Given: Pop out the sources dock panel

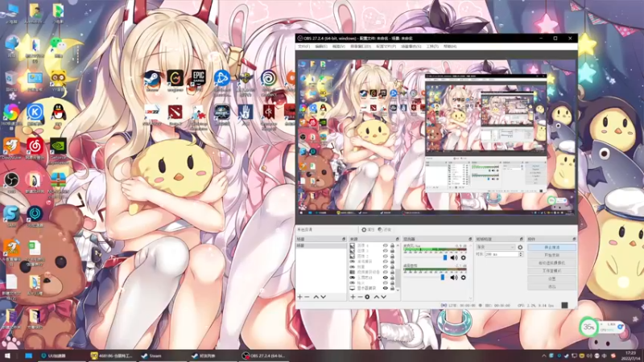Looking at the screenshot, I should pos(398,239).
